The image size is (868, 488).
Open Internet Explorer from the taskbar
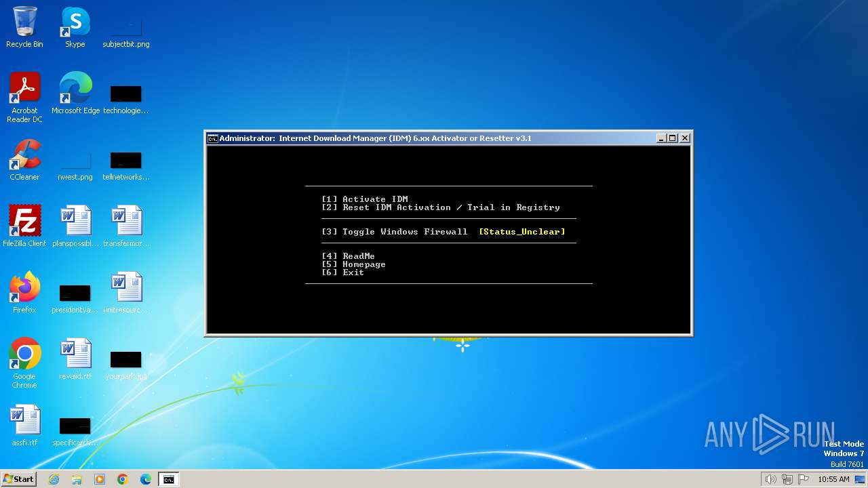(x=54, y=479)
